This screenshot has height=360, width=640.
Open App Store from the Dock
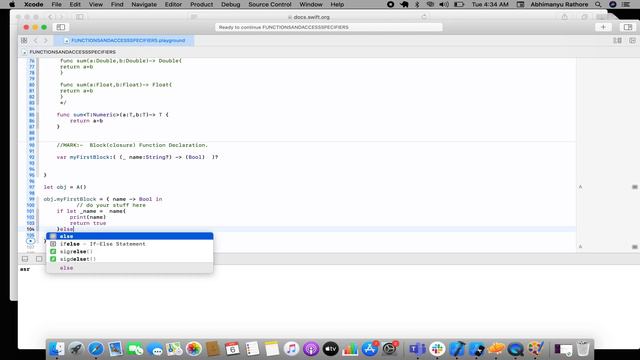tap(370, 349)
